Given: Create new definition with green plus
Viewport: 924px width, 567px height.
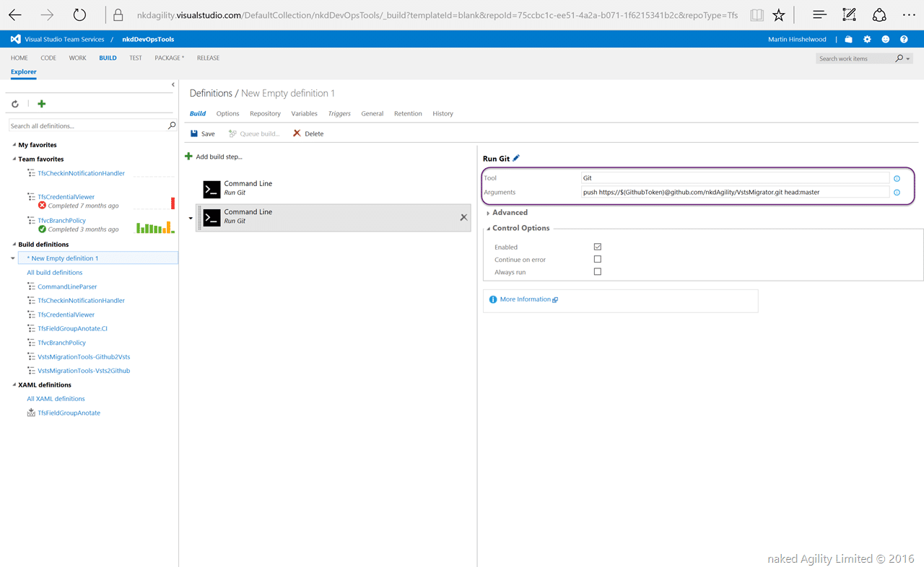Looking at the screenshot, I should pos(41,104).
